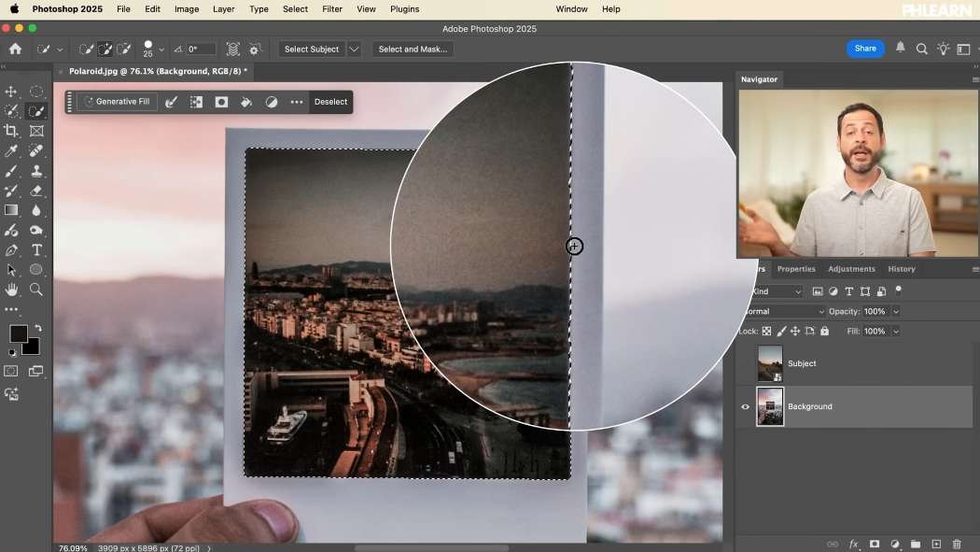The width and height of the screenshot is (980, 552).
Task: Toggle the layer filter switch
Action: click(x=898, y=290)
